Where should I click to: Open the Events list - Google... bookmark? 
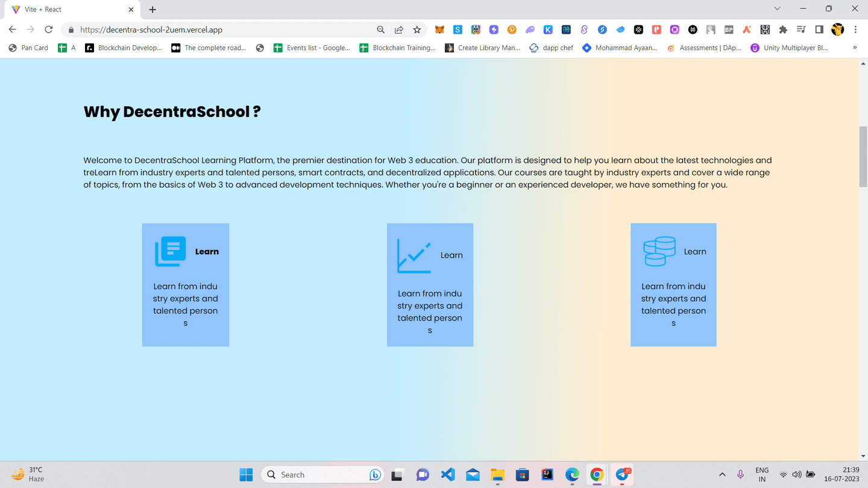[312, 48]
